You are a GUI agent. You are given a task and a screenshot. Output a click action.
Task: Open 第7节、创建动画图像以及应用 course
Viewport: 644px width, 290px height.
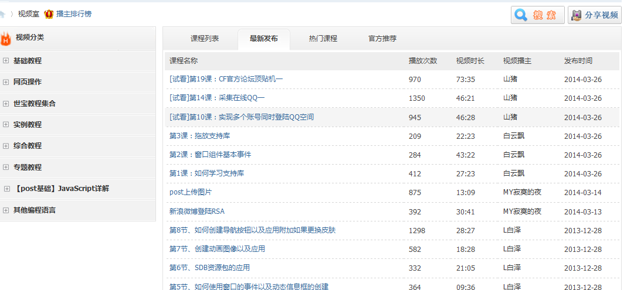[x=217, y=249]
